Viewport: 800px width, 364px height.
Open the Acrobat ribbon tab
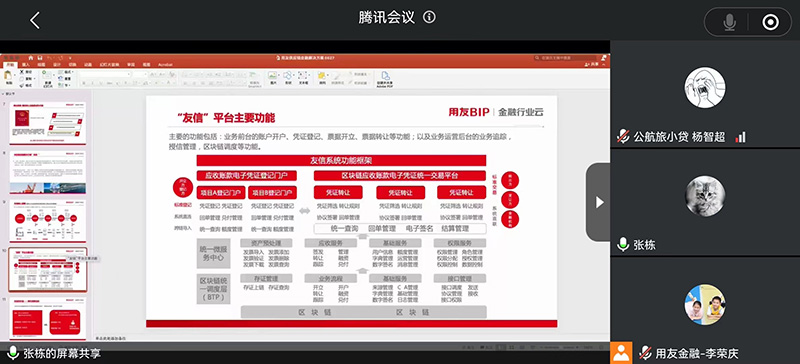click(x=166, y=65)
